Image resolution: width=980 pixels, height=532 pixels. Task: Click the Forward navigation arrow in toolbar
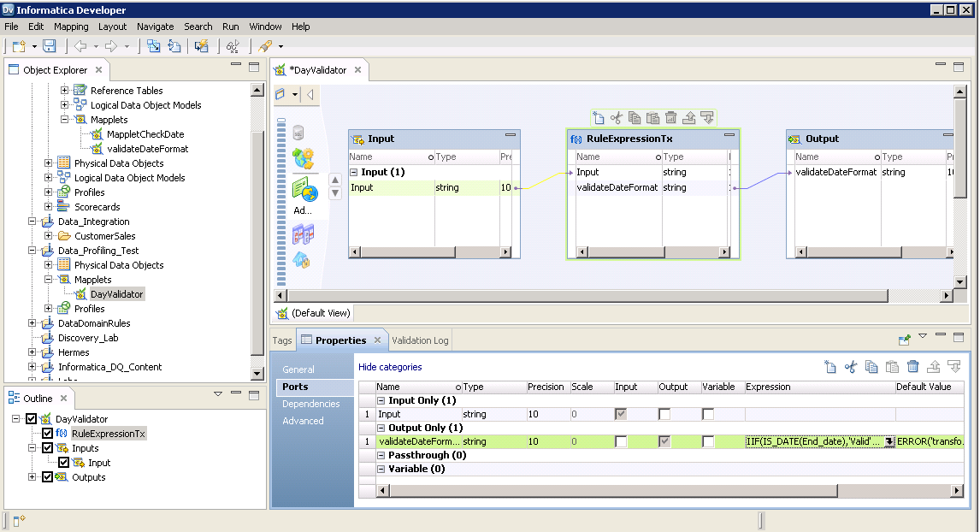pos(111,45)
